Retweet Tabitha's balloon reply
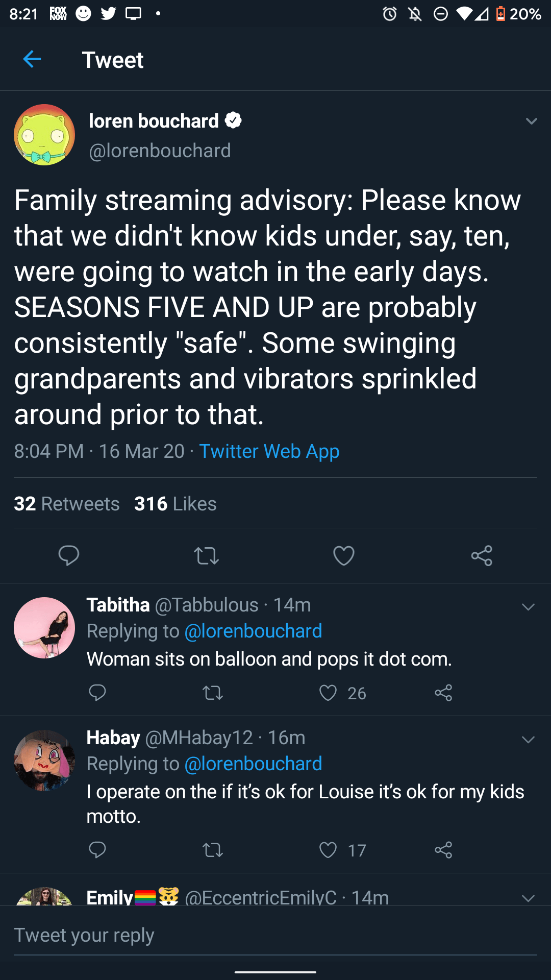 click(x=213, y=693)
